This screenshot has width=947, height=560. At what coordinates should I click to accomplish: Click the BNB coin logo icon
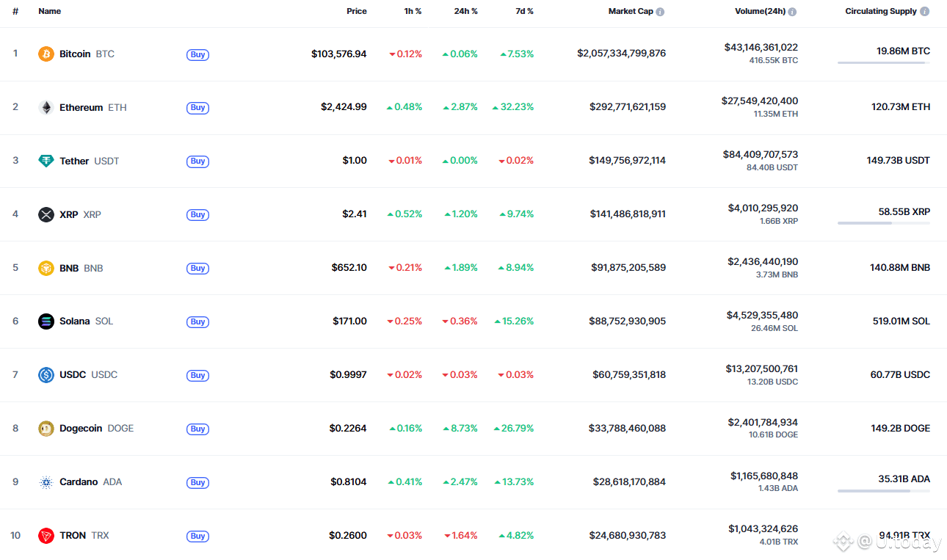coord(46,269)
